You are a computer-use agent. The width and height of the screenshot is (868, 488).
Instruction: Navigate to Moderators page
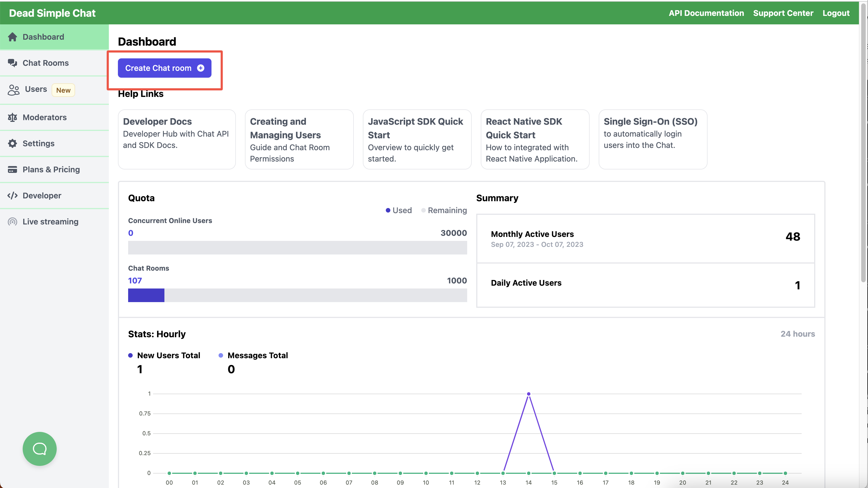coord(54,117)
